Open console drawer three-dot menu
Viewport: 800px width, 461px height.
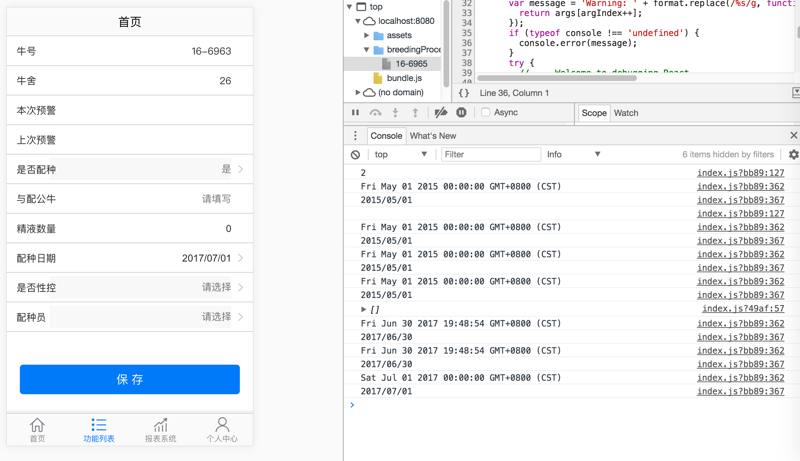[x=356, y=136]
